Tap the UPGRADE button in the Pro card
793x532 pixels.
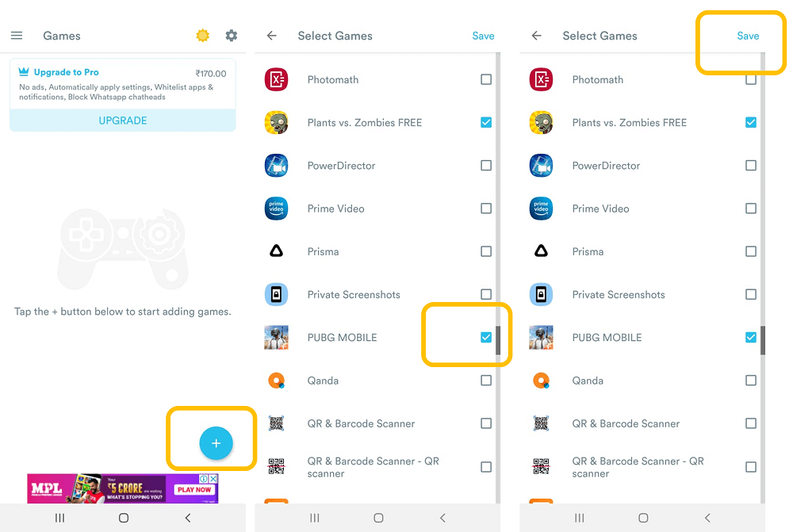(123, 121)
